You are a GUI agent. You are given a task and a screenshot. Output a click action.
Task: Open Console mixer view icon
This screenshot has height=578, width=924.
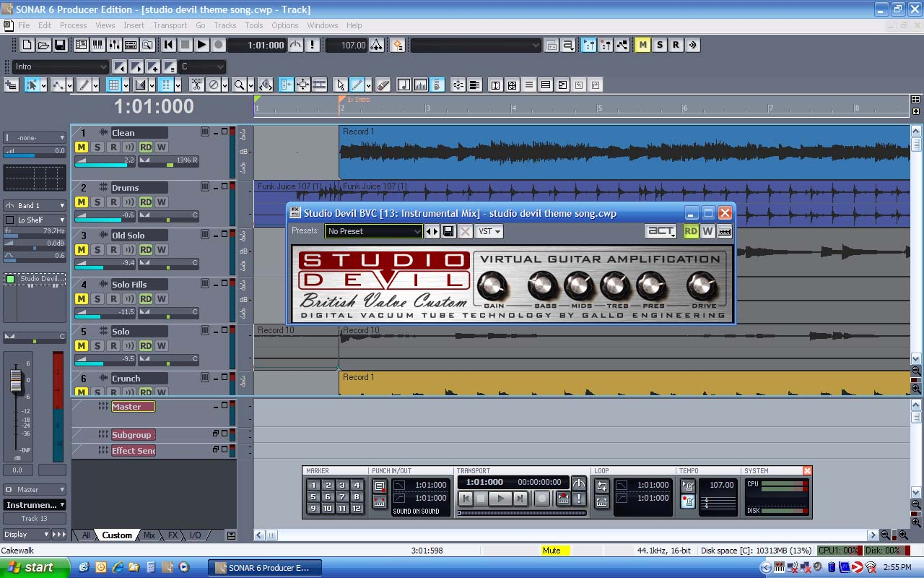114,45
